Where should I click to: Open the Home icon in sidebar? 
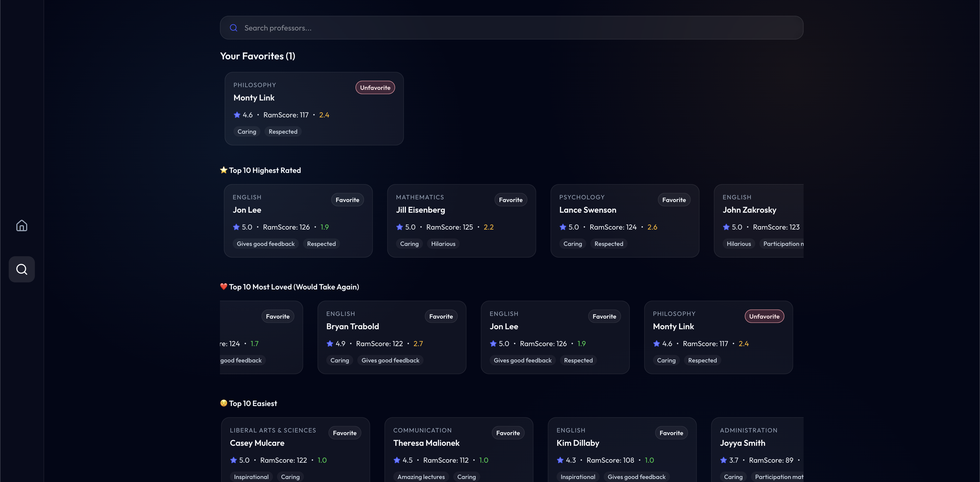(22, 225)
